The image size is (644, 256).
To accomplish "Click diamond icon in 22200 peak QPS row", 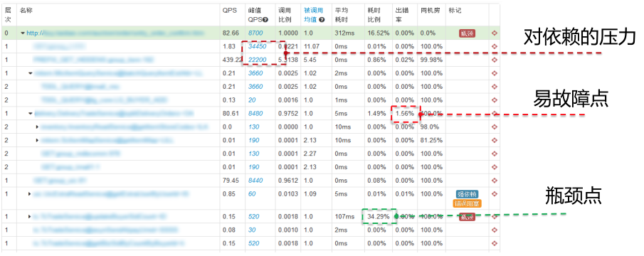I will tap(494, 60).
